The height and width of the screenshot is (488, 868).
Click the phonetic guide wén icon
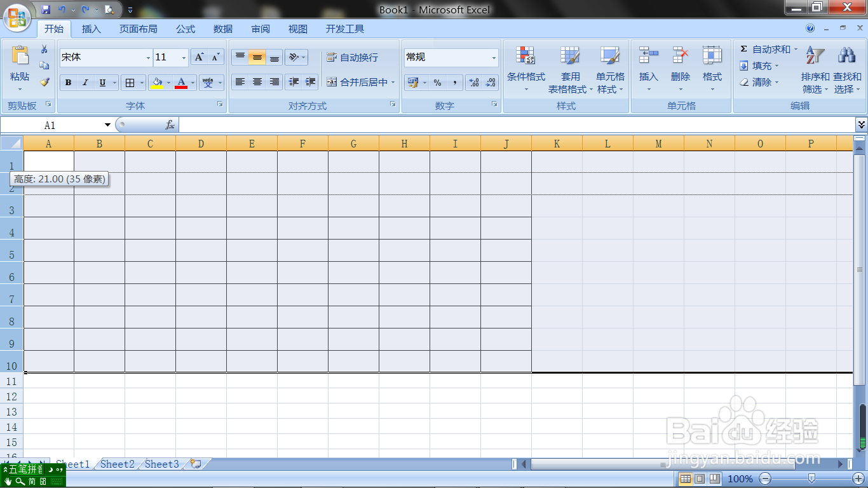pyautogui.click(x=208, y=83)
